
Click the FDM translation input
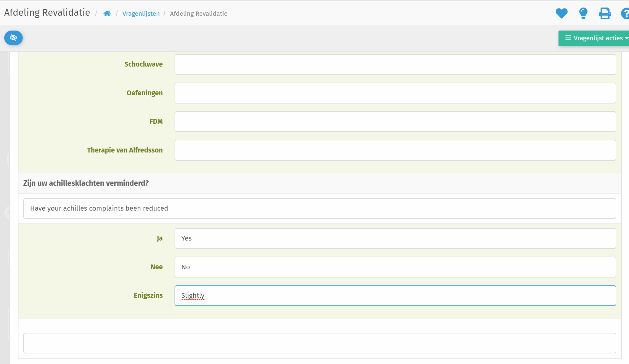tap(395, 122)
